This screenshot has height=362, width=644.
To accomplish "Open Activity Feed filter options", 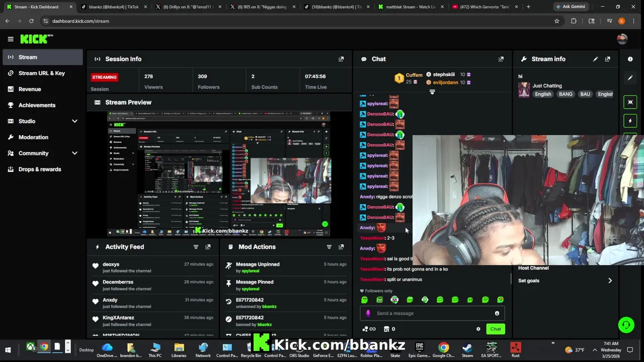I will pyautogui.click(x=196, y=247).
